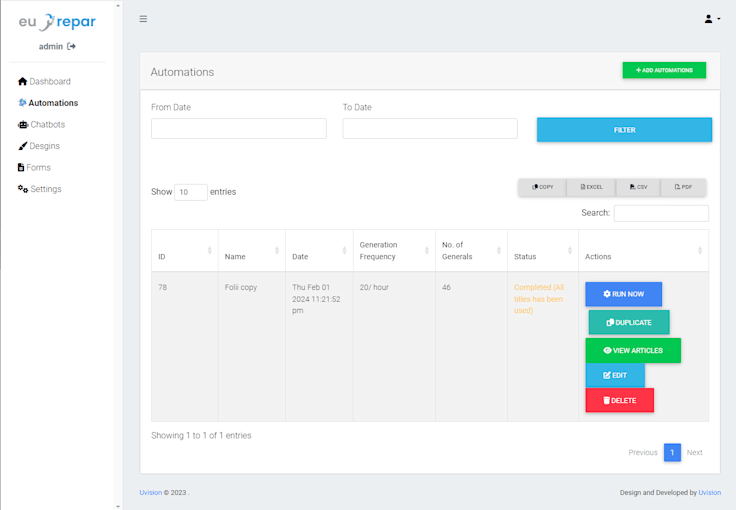This screenshot has width=736, height=510.
Task: Sort table by Status column
Action: point(543,251)
